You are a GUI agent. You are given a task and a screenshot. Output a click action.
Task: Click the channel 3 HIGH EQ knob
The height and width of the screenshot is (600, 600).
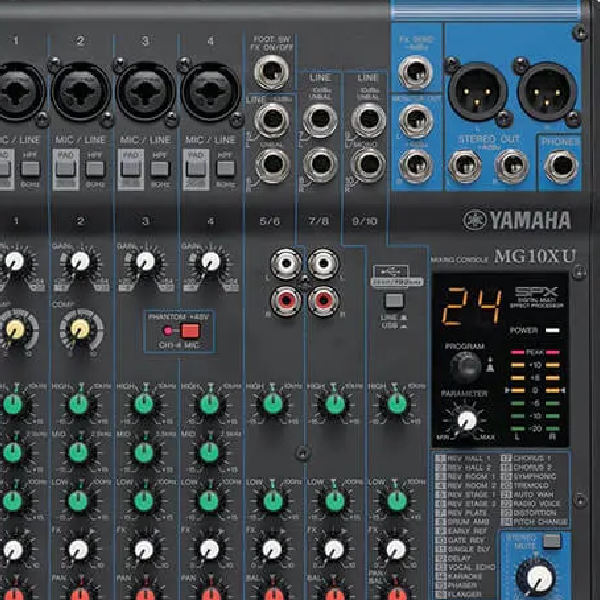pos(144,404)
